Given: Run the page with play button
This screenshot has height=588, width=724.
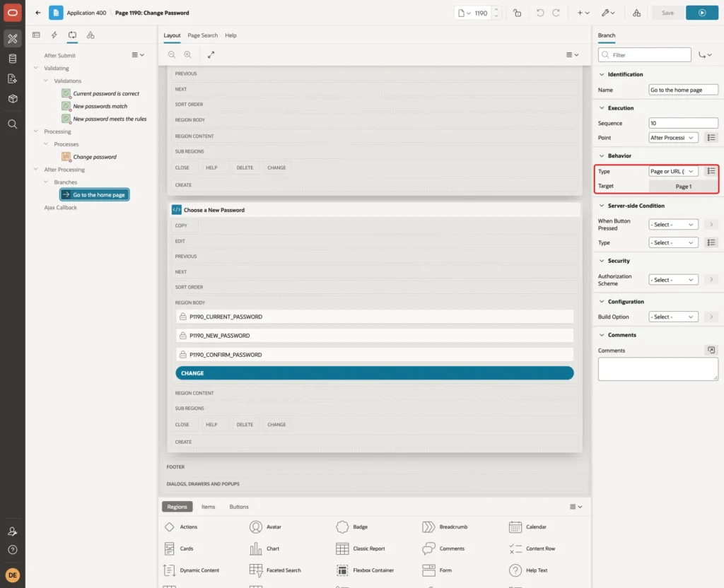Looking at the screenshot, I should pos(702,13).
